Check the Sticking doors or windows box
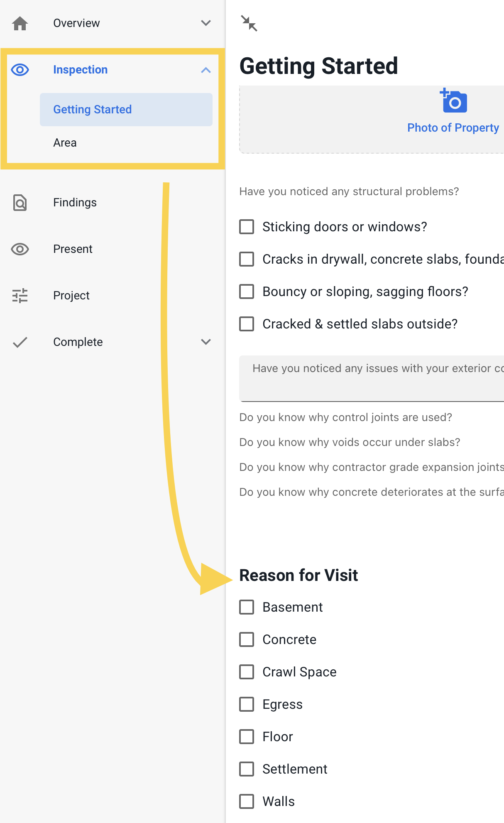Viewport: 504px width, 823px height. [247, 227]
